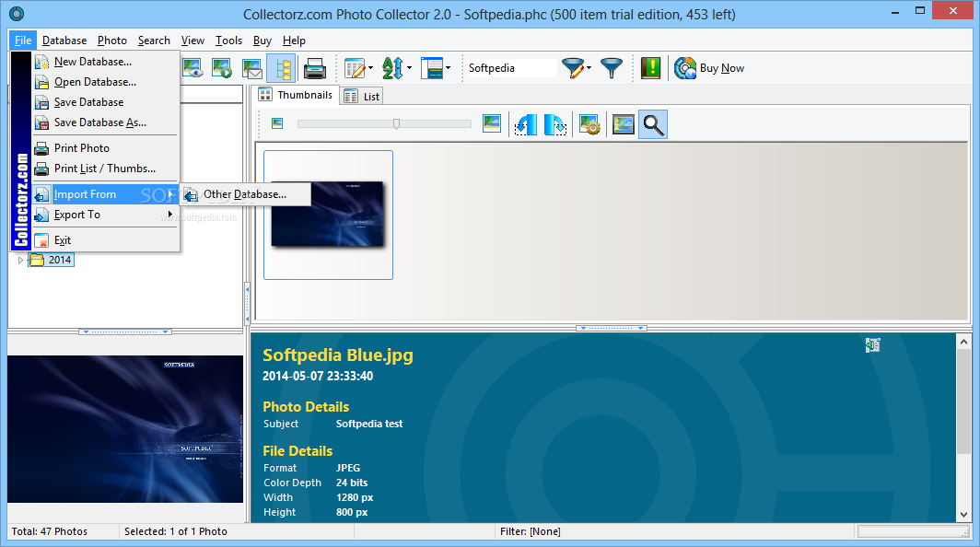Image resolution: width=980 pixels, height=547 pixels.
Task: Open dropdown arrow beside A-Z sort icon
Action: pyautogui.click(x=409, y=68)
